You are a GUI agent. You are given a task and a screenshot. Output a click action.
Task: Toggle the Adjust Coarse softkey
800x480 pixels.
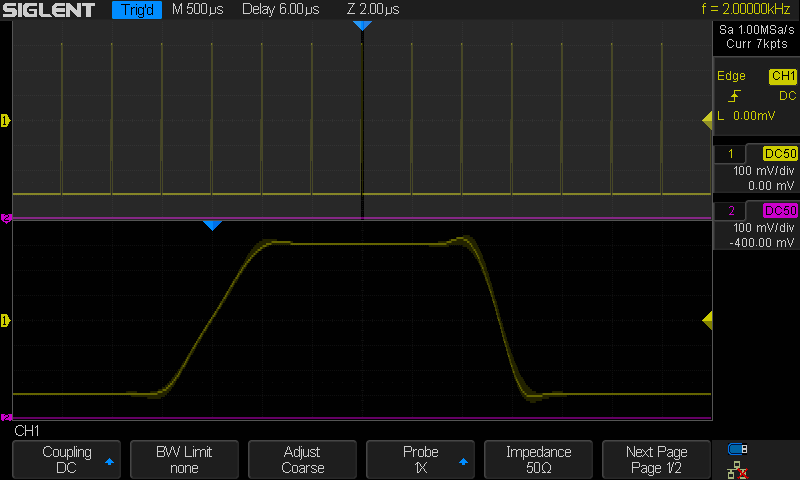click(302, 460)
